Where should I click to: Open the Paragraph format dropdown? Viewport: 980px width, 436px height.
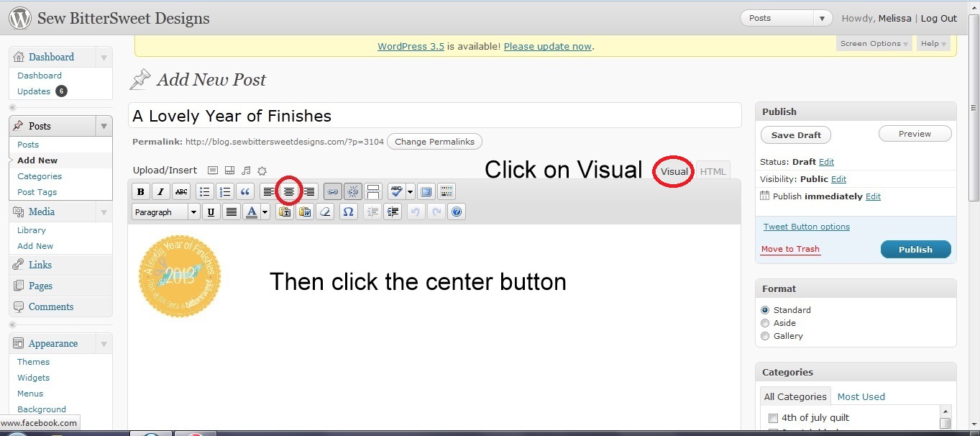pos(165,212)
